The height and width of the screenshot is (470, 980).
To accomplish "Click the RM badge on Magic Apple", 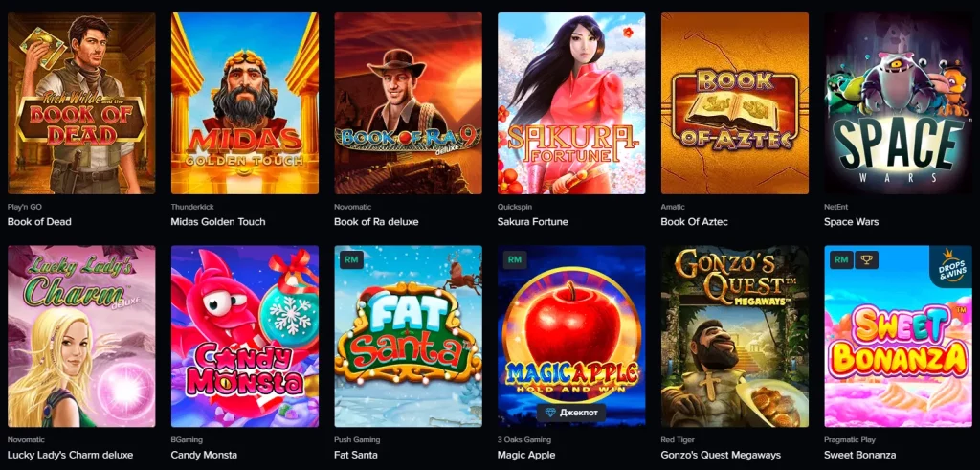I will pyautogui.click(x=514, y=260).
